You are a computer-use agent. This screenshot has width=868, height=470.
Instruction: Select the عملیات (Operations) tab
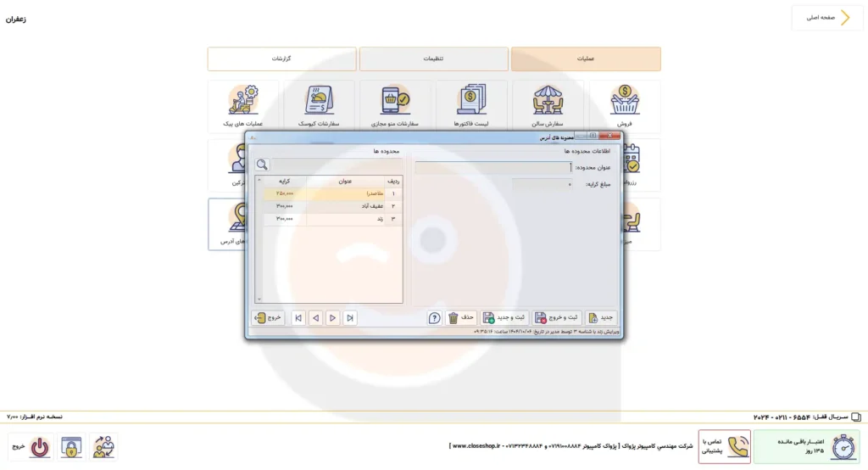[x=586, y=59]
